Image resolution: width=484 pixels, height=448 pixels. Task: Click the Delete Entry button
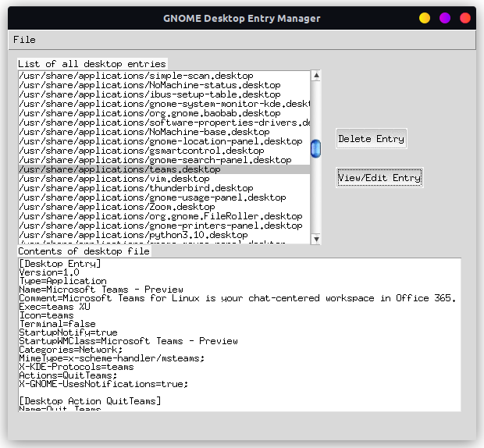coord(372,139)
